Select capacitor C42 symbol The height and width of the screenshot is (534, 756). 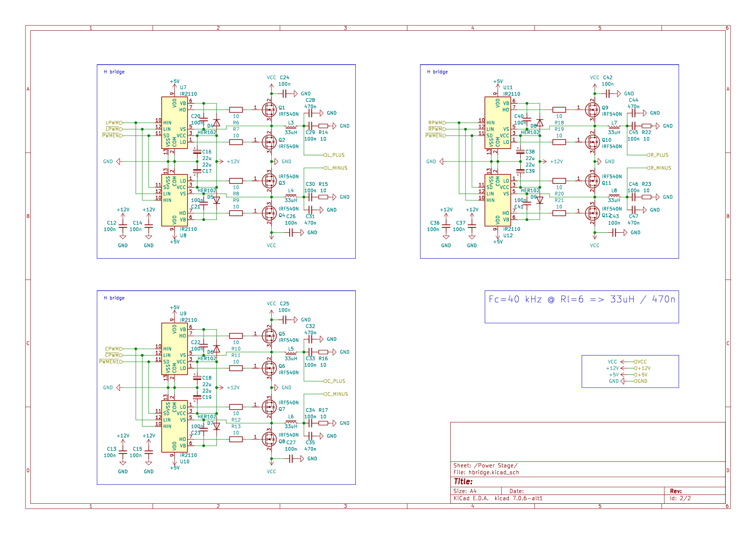[608, 93]
